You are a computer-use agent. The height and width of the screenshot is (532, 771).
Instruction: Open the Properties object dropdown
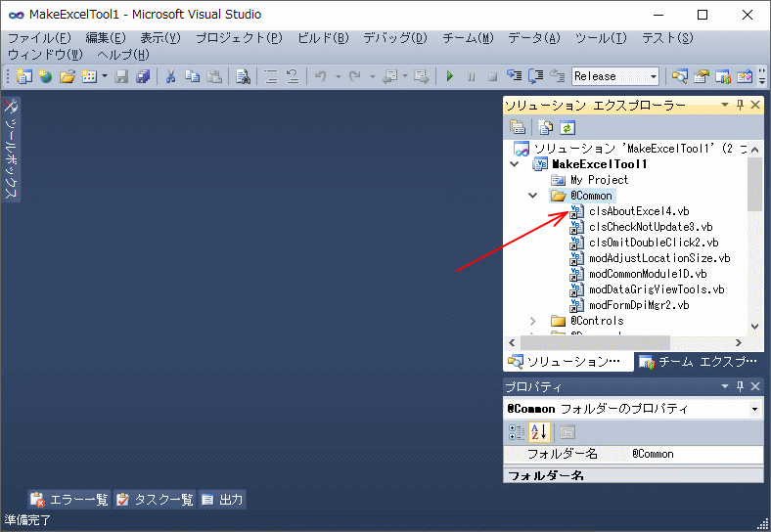(x=754, y=409)
